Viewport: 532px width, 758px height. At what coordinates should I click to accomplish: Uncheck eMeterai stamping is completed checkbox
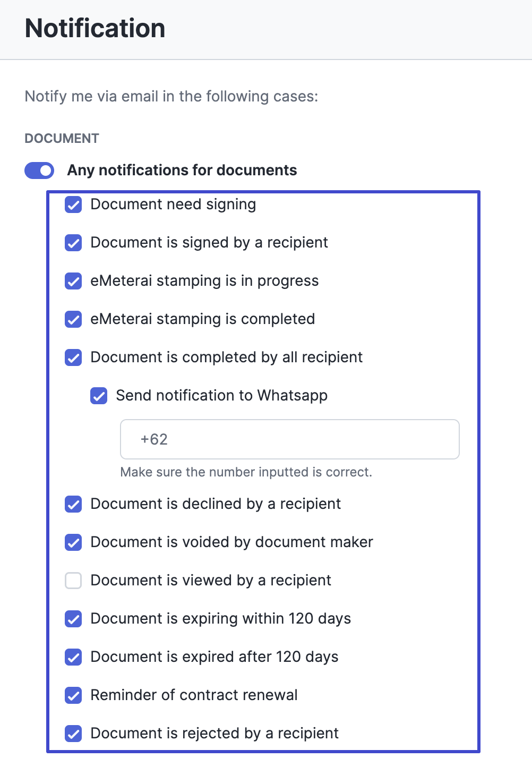(x=73, y=319)
